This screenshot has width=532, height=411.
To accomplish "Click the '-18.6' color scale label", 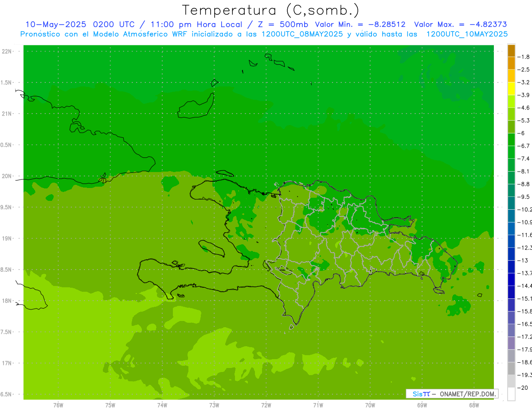I will [524, 362].
